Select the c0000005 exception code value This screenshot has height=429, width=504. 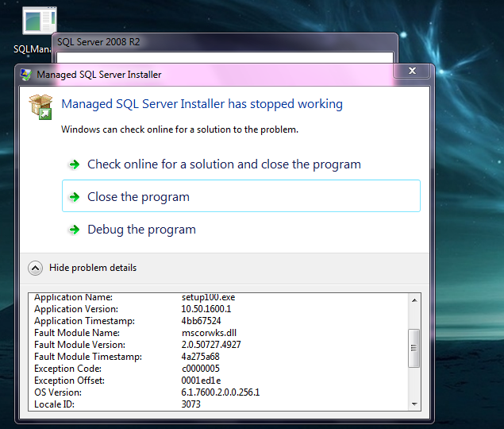coord(201,369)
